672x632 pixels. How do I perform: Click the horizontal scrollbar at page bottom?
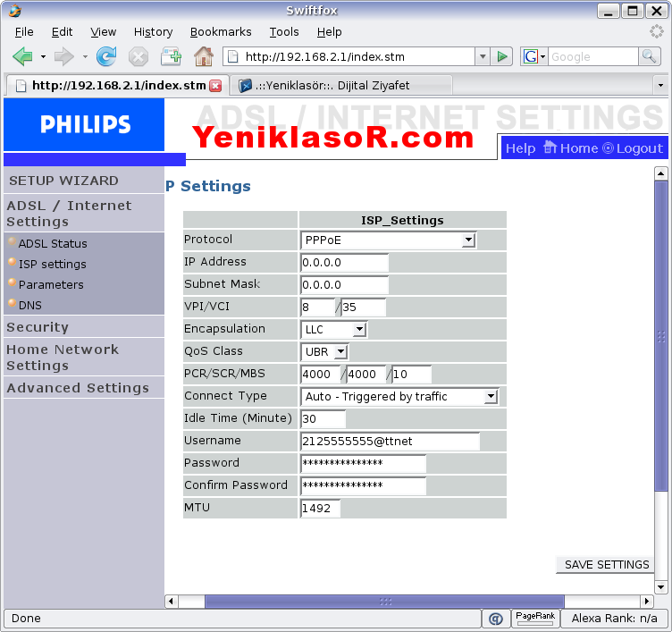pyautogui.click(x=384, y=602)
